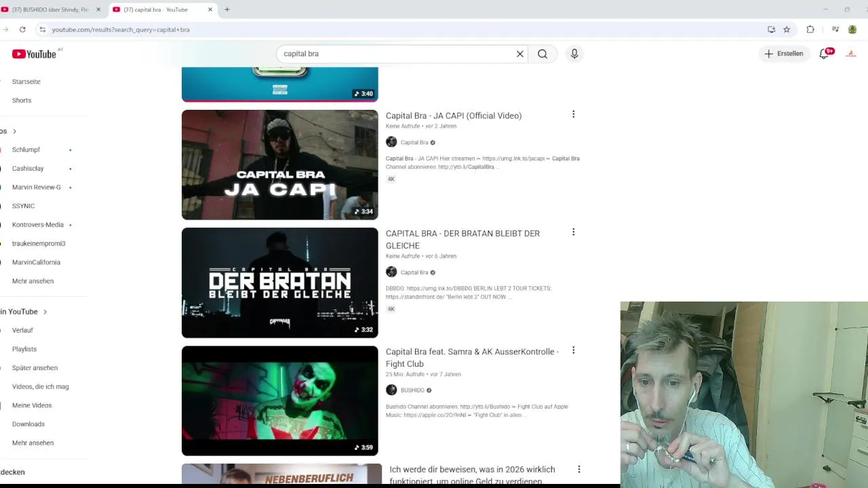
Task: Open Playlists in the sidebar
Action: tap(24, 349)
